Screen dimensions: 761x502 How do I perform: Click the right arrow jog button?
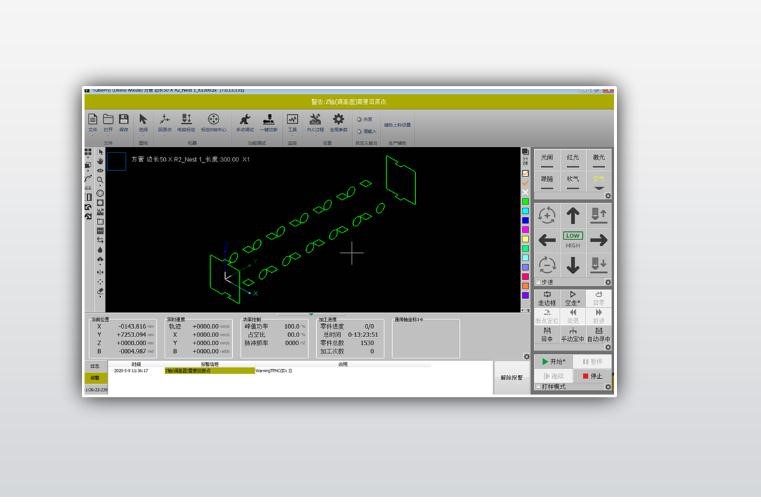click(599, 240)
